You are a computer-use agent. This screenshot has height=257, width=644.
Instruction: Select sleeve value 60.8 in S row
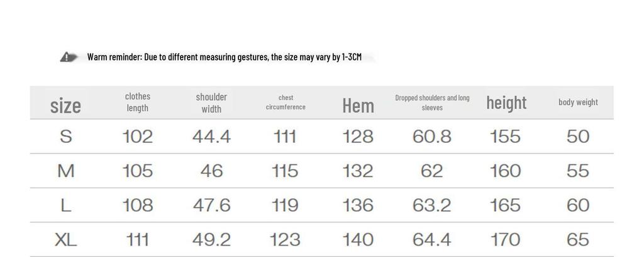point(432,137)
